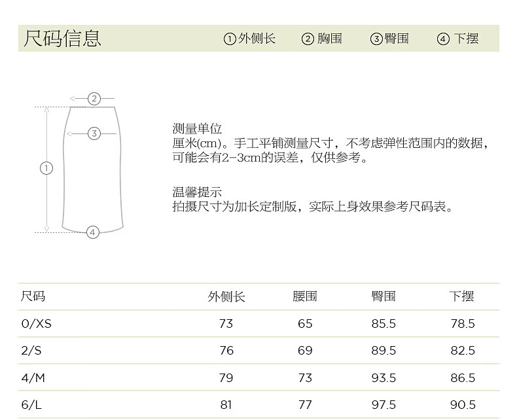The image size is (517, 420).
Task: Click the circled 4 beside 下摆 in header
Action: pos(443,39)
